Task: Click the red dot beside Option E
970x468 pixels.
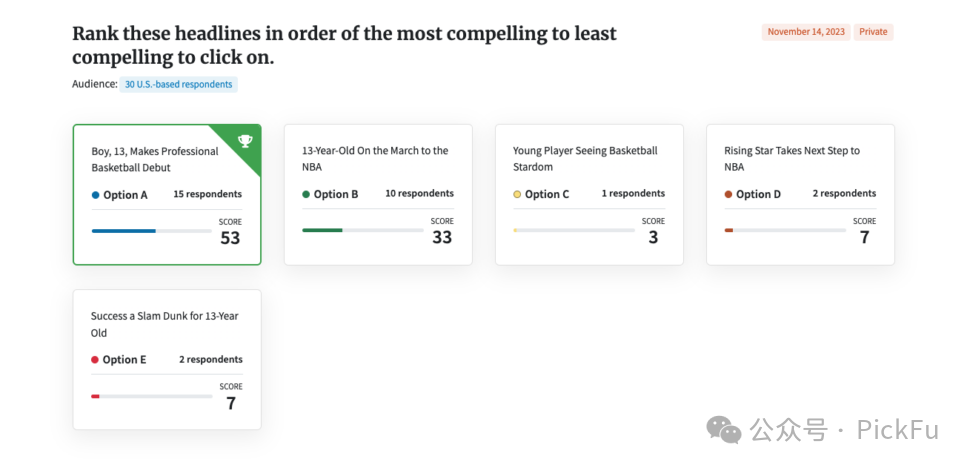Action: [95, 360]
